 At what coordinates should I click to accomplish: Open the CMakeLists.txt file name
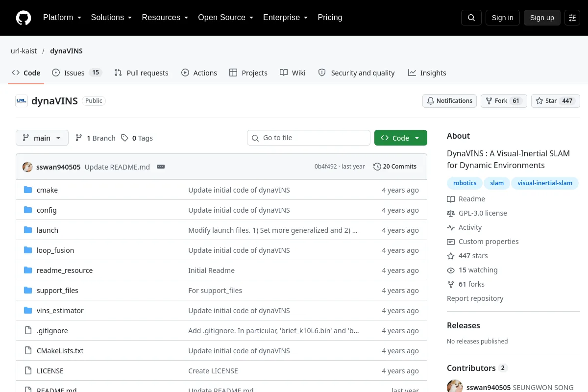click(x=60, y=351)
